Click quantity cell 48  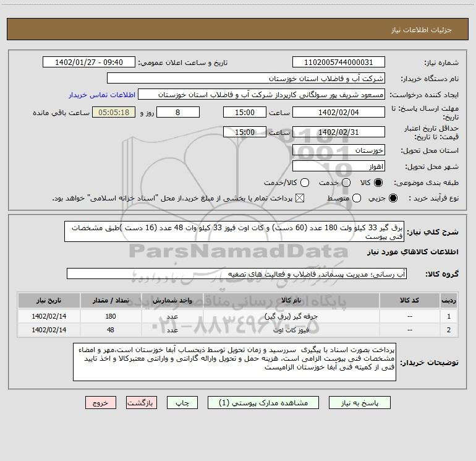[111, 330]
